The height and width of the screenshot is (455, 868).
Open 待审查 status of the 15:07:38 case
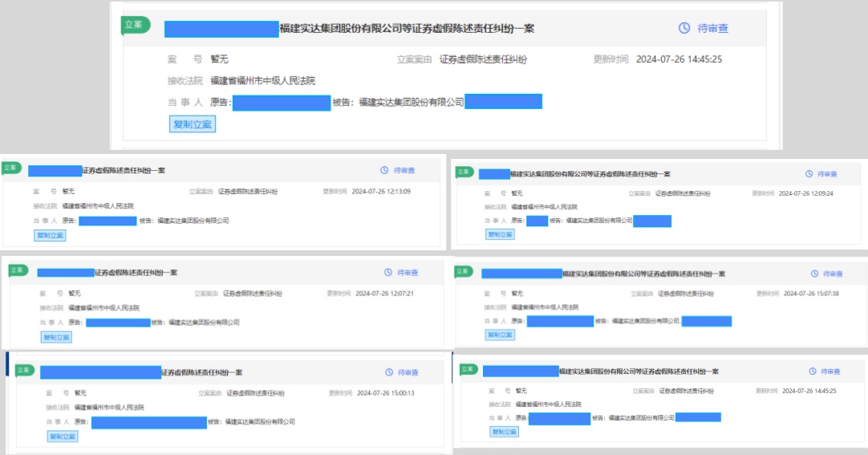[833, 274]
